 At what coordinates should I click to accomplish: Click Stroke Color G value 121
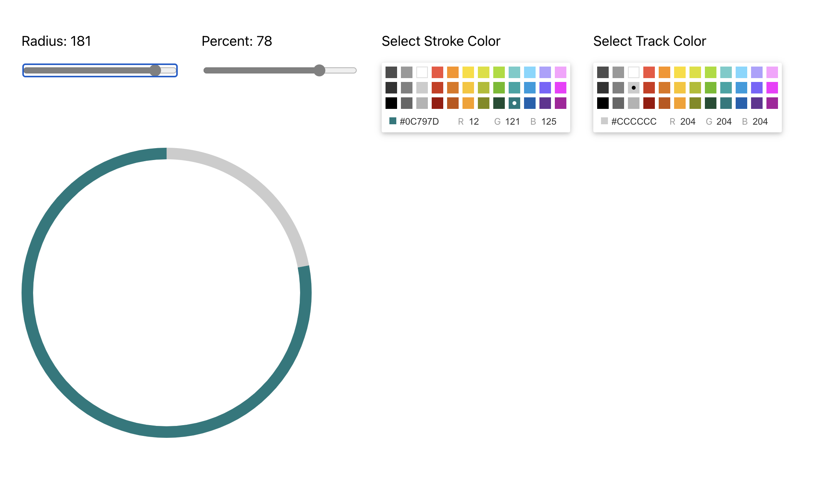(x=512, y=122)
